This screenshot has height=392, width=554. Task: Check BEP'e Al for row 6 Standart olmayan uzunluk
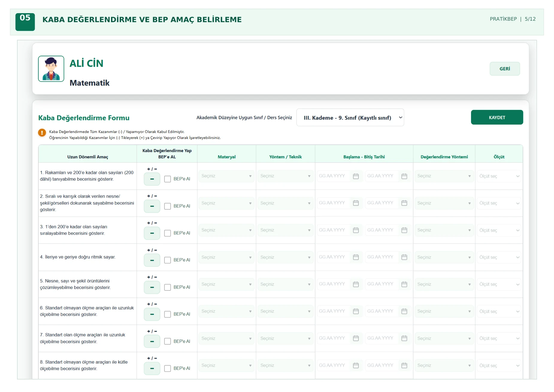coord(168,314)
